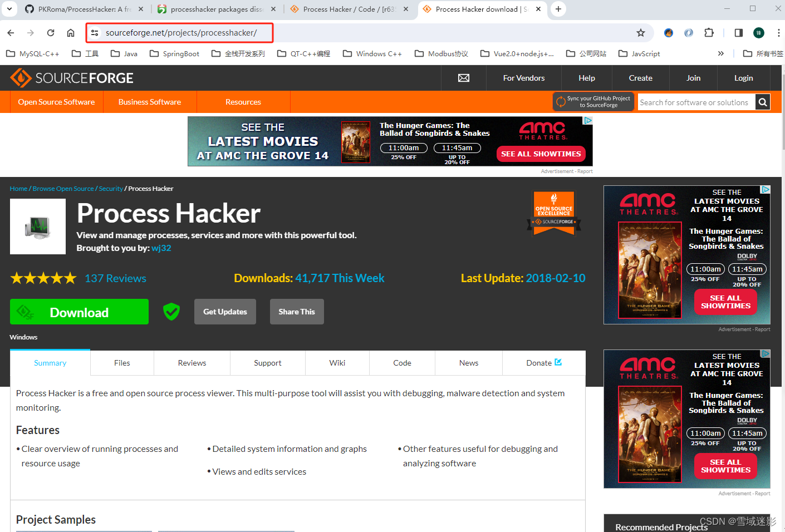
Task: Switch to the Files tab
Action: click(121, 362)
